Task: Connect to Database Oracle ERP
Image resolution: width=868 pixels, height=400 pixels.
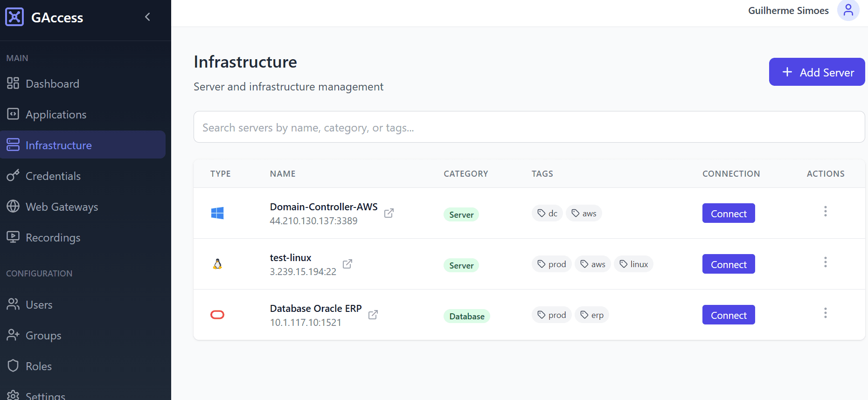Action: [728, 315]
